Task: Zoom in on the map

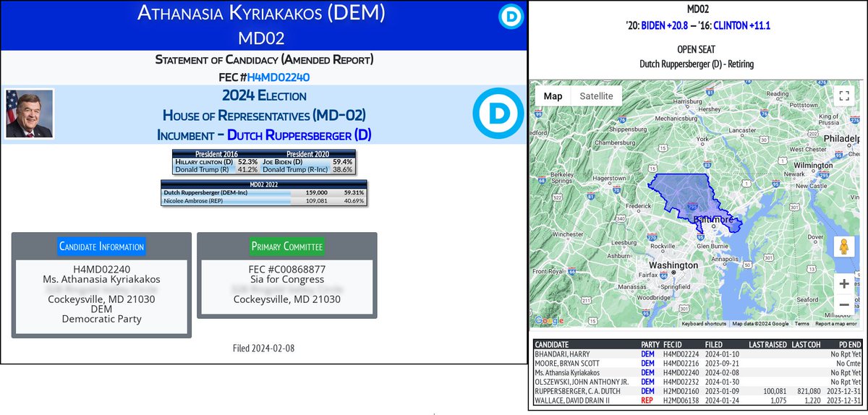Action: [x=843, y=284]
